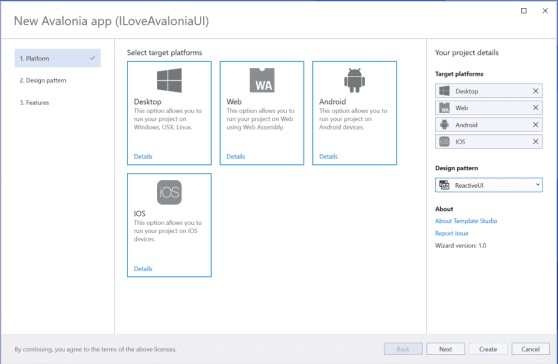Go to the 3. Features step
This screenshot has width=558, height=364.
[34, 102]
